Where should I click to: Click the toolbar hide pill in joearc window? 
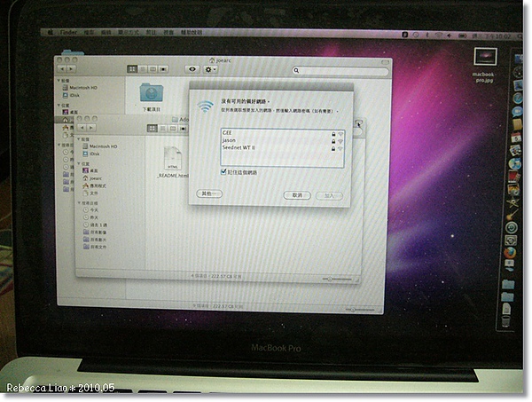[x=385, y=62]
